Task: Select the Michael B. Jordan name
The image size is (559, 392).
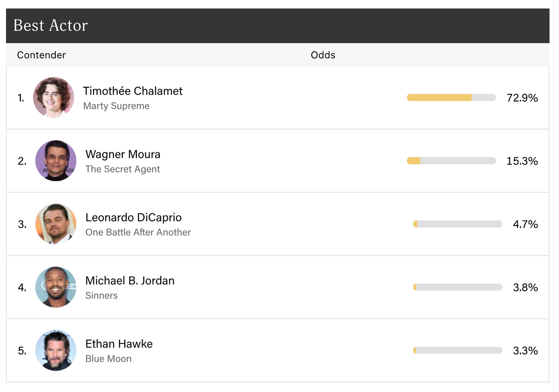Action: (130, 281)
